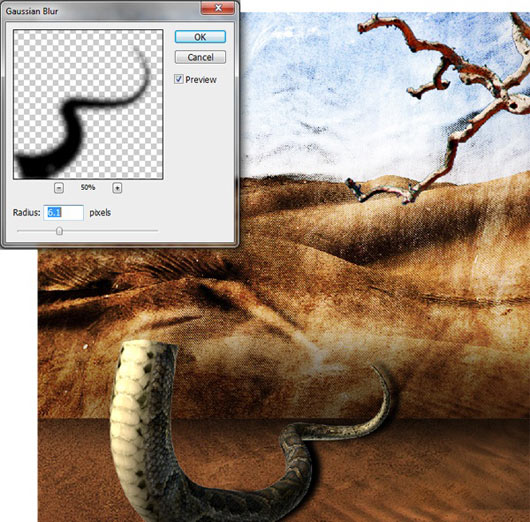Click the Radius label text

point(26,213)
